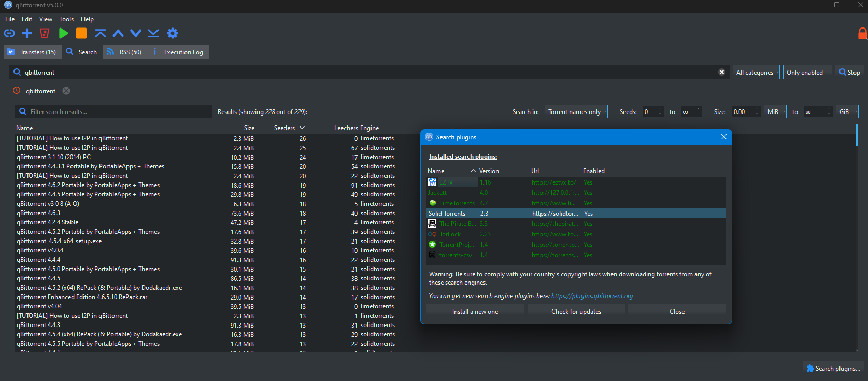Open the Only enabled dropdown
The height and width of the screenshot is (381, 868).
pos(807,72)
